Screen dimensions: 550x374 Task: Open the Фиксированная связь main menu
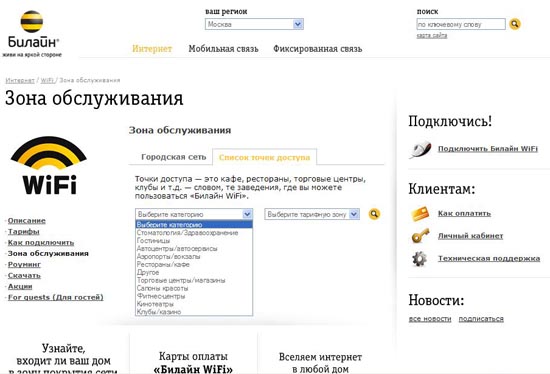317,49
